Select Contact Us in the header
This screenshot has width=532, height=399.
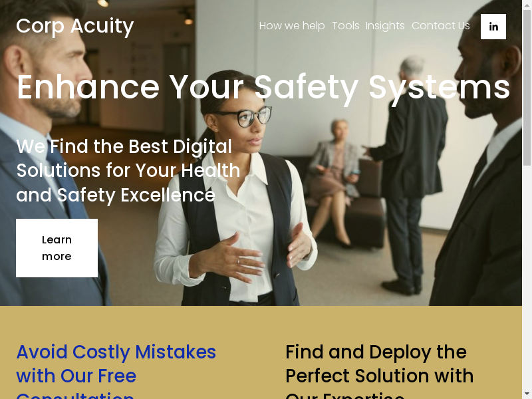point(441,26)
